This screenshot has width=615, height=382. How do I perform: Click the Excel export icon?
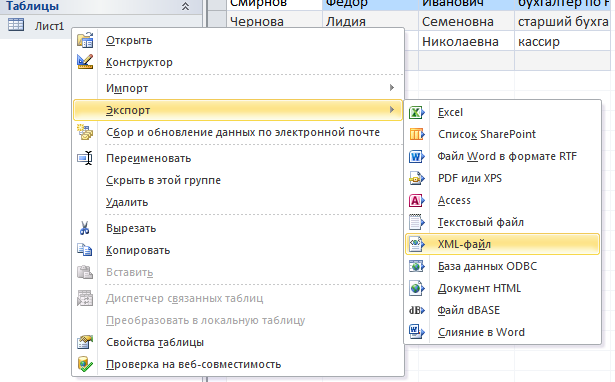(417, 112)
